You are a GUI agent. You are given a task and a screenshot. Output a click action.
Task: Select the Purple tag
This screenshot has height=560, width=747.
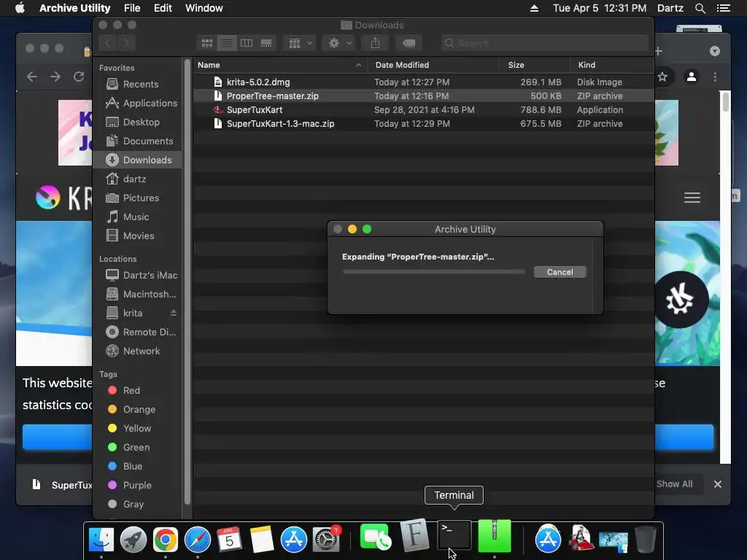tap(138, 486)
